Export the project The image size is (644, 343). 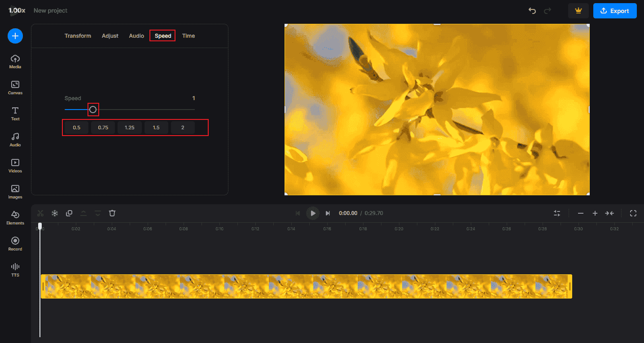point(615,10)
